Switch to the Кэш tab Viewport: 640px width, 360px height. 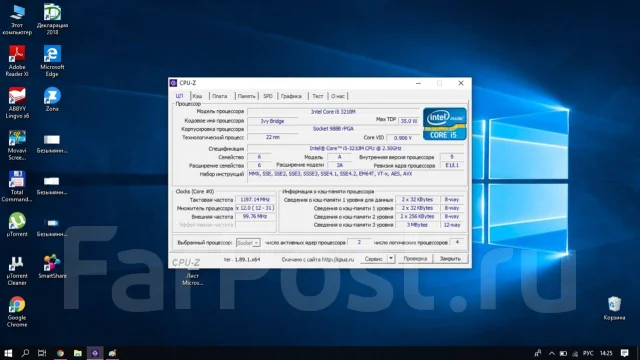[x=198, y=96]
